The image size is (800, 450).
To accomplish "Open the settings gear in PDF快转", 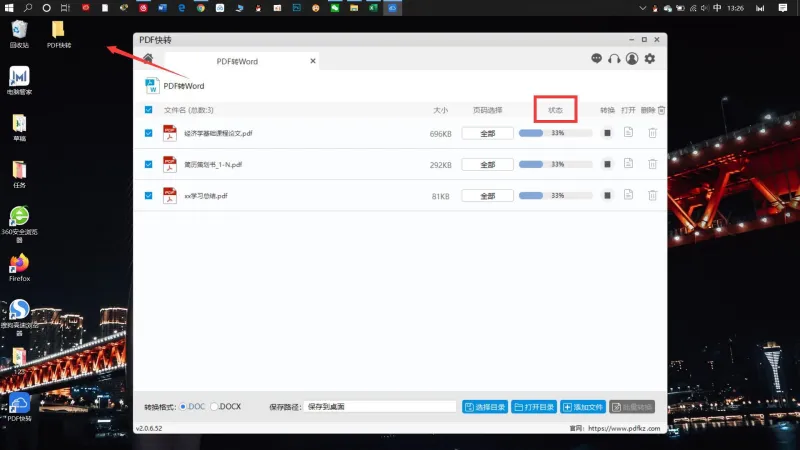I will (649, 59).
